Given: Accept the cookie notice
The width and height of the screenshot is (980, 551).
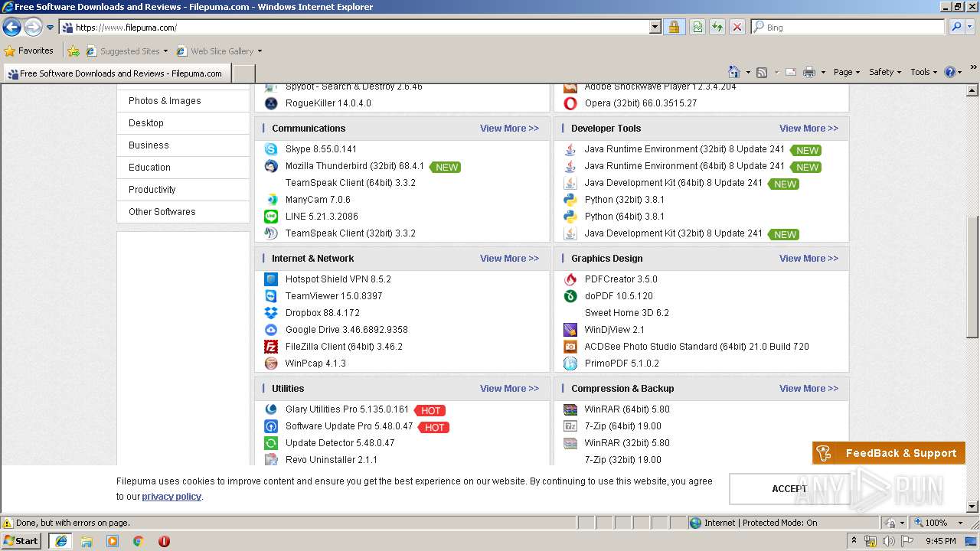Looking at the screenshot, I should tap(789, 489).
